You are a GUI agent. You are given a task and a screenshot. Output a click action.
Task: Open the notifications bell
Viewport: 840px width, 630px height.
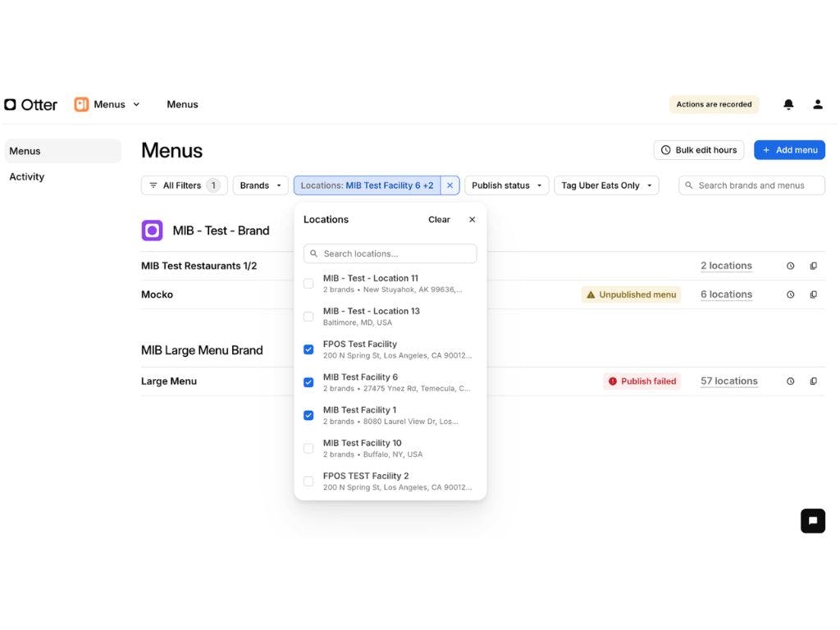[x=788, y=104]
